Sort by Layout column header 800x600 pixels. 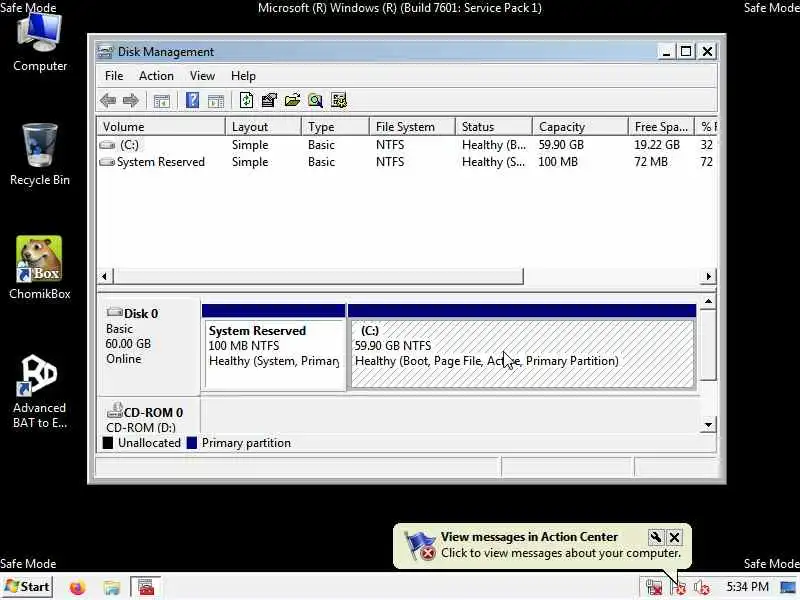coord(263,127)
